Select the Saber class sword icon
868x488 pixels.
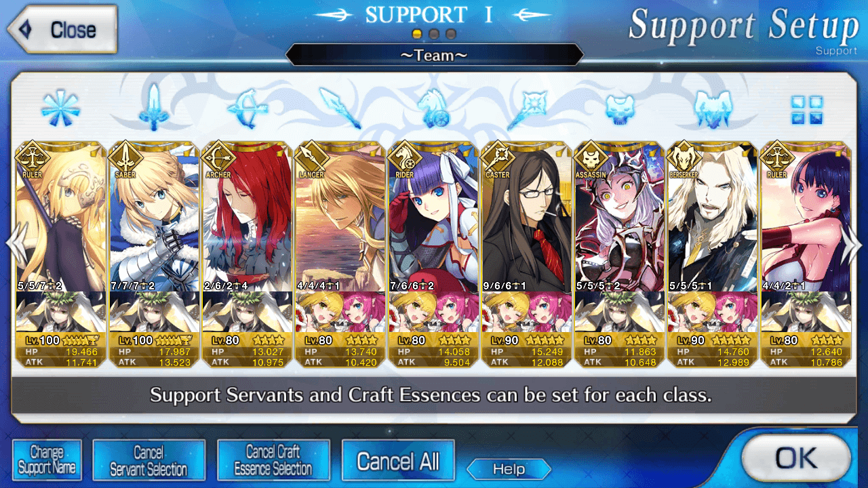pyautogui.click(x=154, y=107)
